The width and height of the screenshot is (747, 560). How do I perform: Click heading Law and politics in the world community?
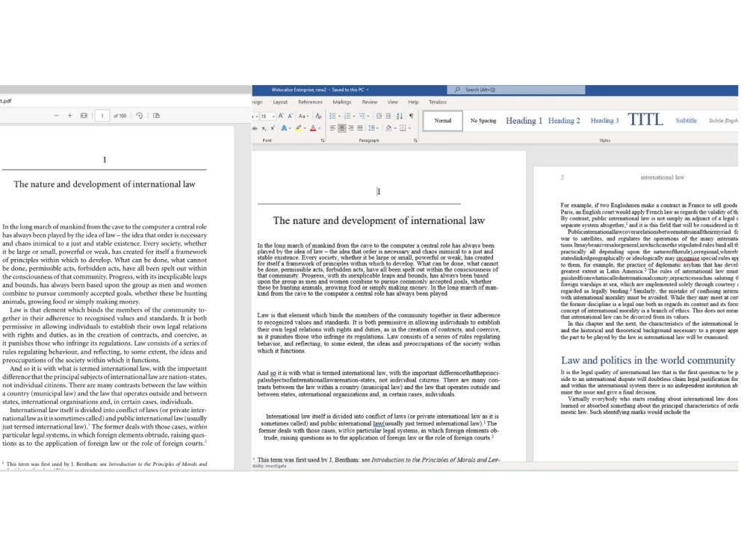[x=648, y=360]
